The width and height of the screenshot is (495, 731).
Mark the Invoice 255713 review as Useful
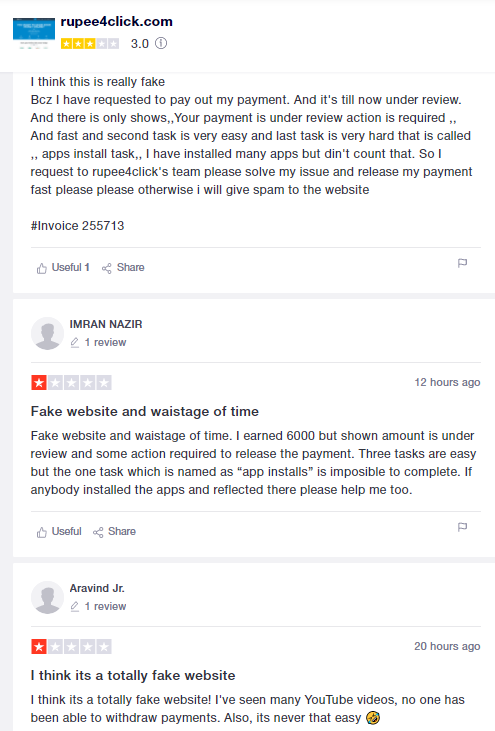[63, 268]
